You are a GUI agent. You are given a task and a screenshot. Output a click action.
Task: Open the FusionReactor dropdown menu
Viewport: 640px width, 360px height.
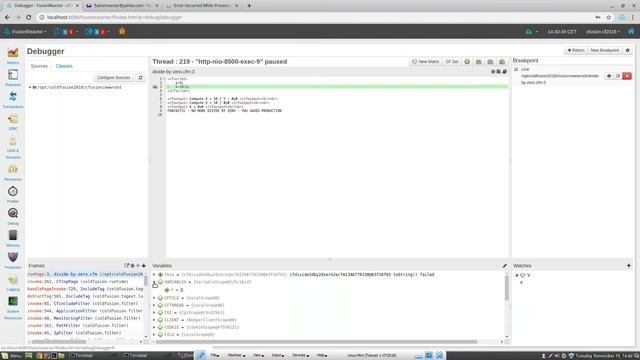[25, 31]
